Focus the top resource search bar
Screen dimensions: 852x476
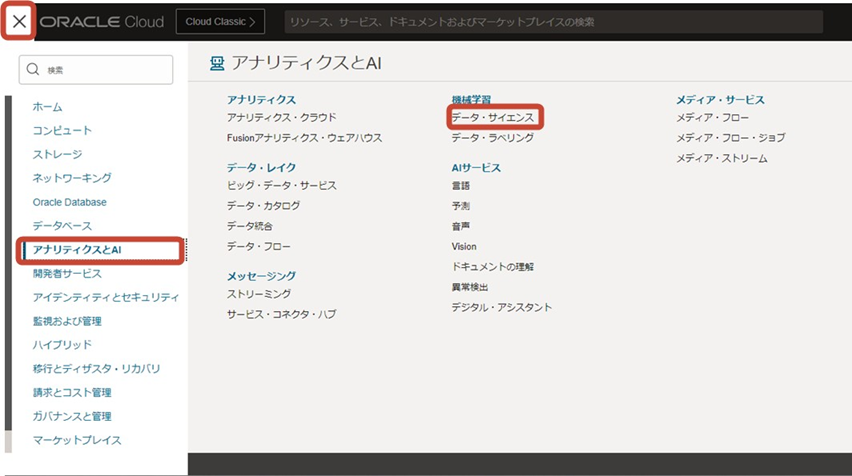(x=553, y=22)
